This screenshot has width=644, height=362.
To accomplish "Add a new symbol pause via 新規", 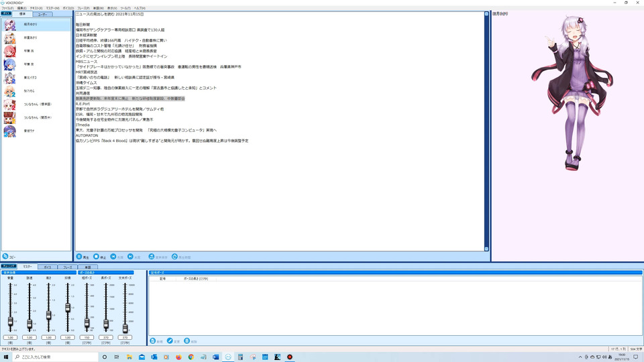I will [156, 341].
